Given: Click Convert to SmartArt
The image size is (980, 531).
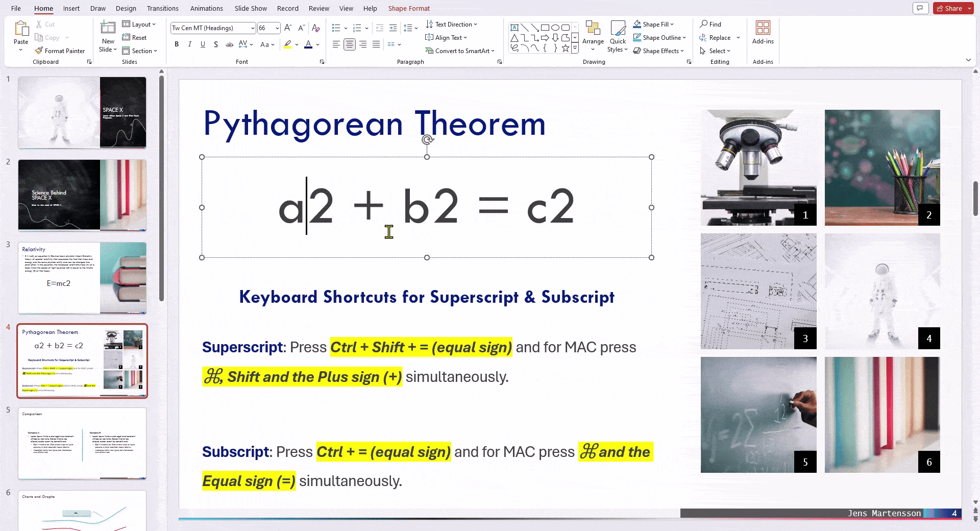Looking at the screenshot, I should pos(459,51).
